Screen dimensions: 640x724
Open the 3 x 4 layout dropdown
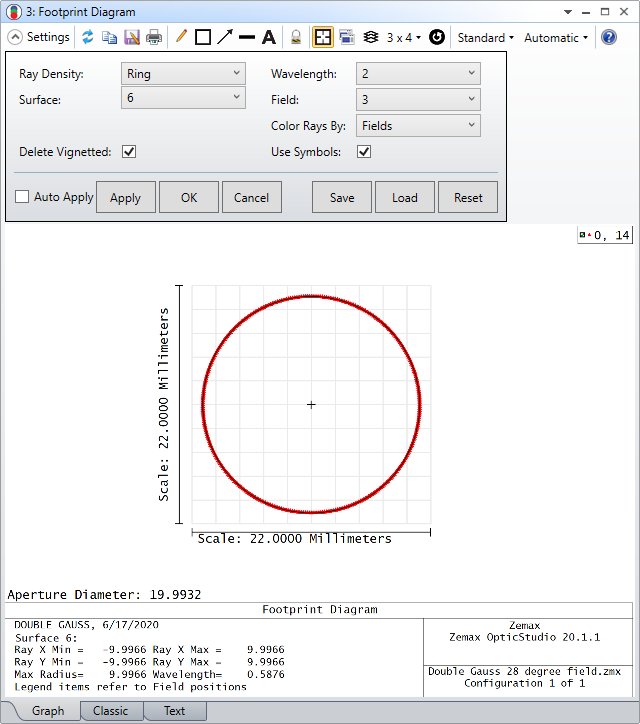[404, 37]
